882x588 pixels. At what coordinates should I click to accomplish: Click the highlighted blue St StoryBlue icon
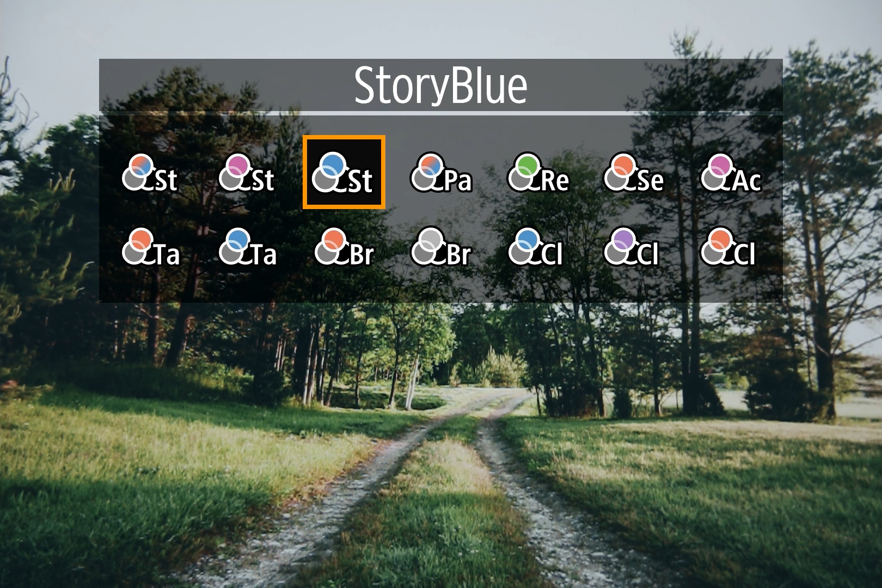[x=344, y=173]
